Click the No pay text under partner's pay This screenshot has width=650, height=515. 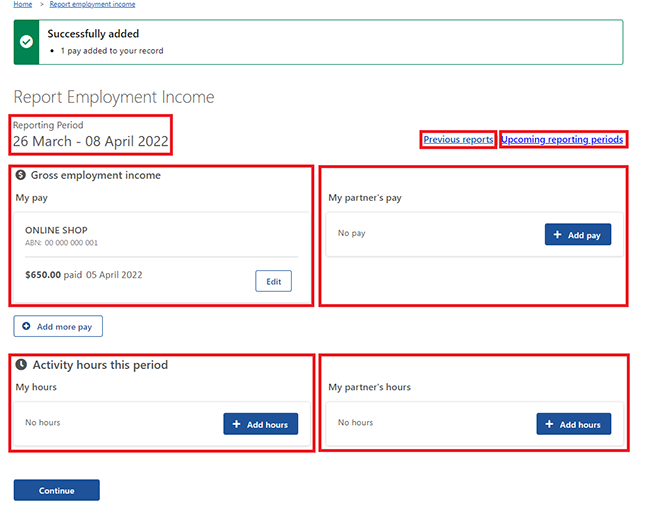(351, 233)
